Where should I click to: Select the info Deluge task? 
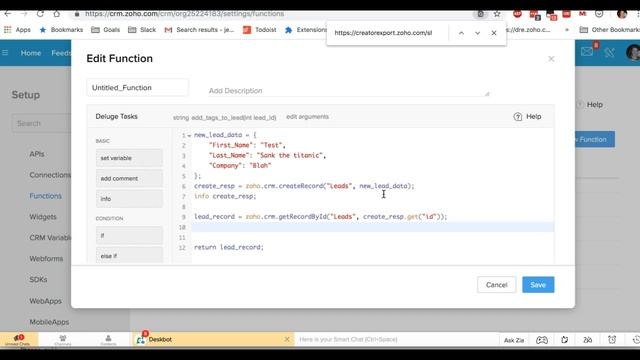pyautogui.click(x=129, y=199)
